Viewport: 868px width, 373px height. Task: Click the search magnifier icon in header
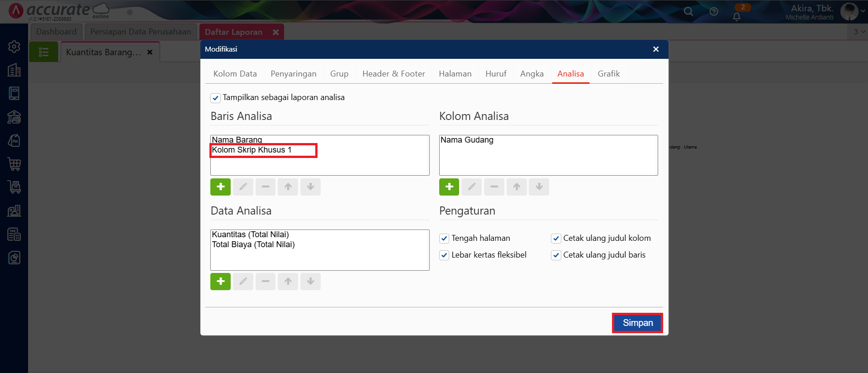[x=688, y=12]
